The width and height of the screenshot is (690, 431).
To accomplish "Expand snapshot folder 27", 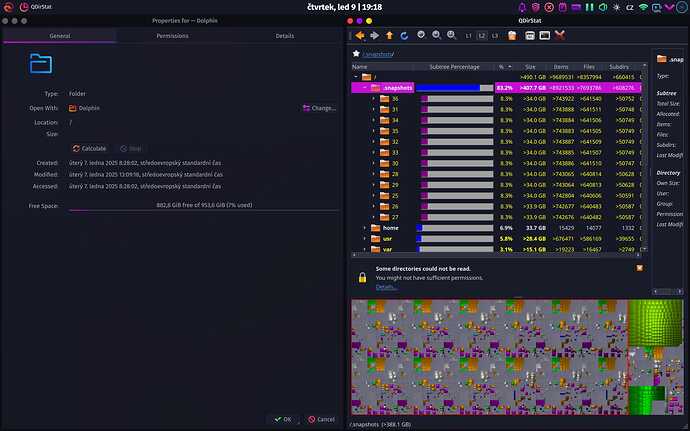I will point(374,217).
